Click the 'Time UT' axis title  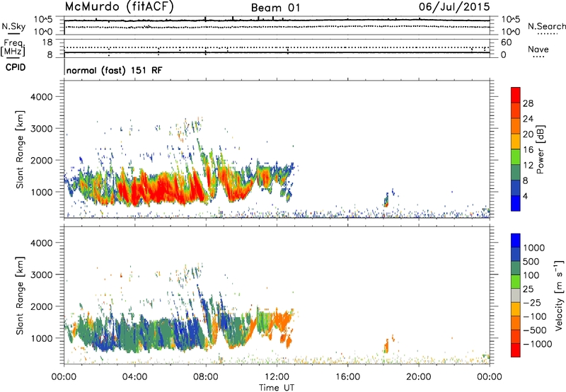[277, 388]
